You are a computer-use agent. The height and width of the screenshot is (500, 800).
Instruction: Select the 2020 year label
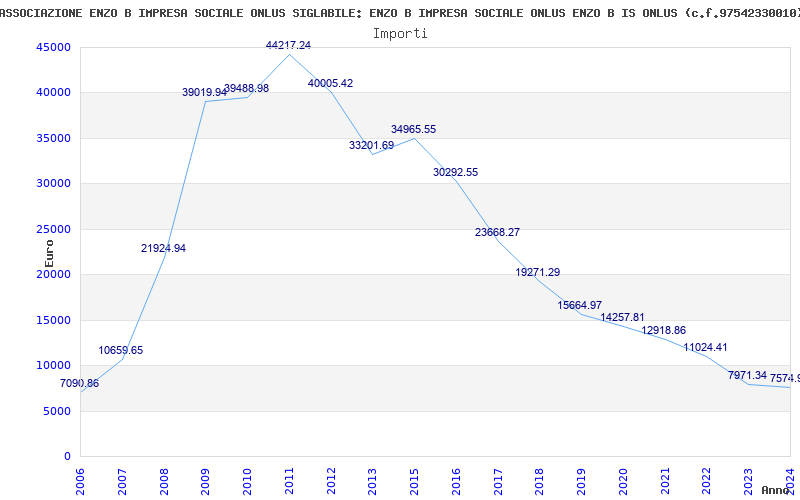[x=623, y=482]
